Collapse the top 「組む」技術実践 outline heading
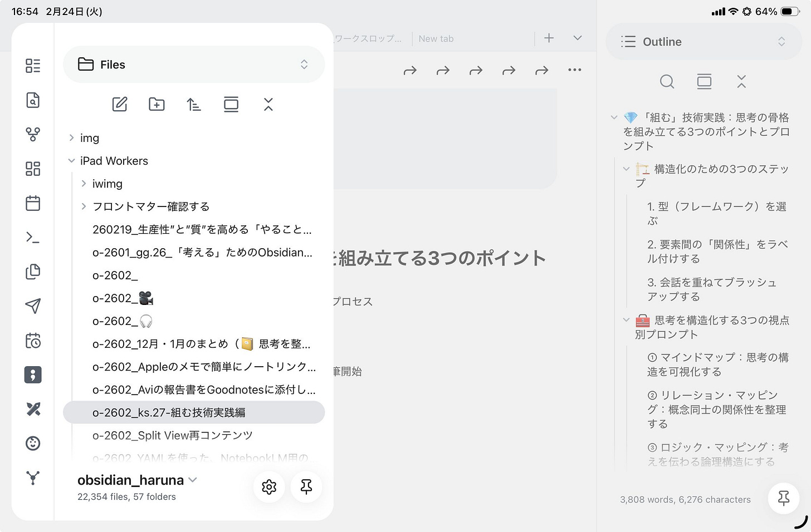 [x=614, y=117]
